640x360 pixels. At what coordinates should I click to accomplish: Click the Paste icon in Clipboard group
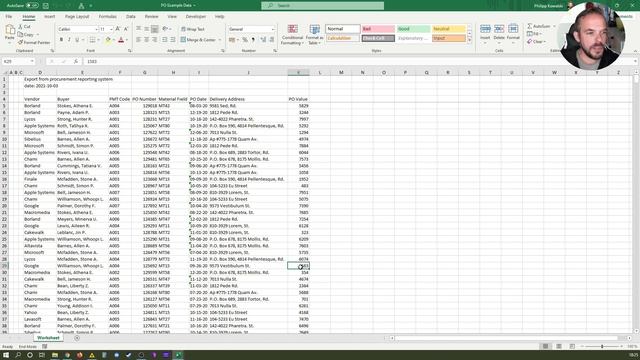coord(10,29)
